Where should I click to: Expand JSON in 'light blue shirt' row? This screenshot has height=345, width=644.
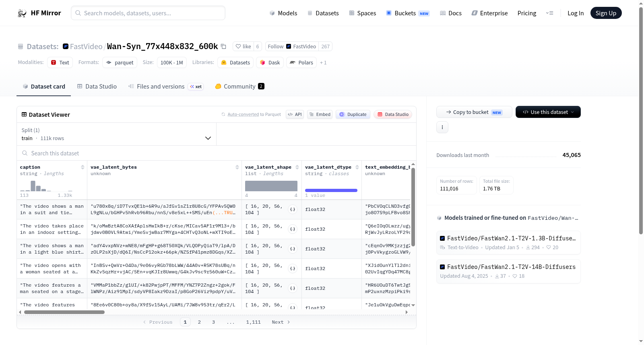(x=293, y=249)
